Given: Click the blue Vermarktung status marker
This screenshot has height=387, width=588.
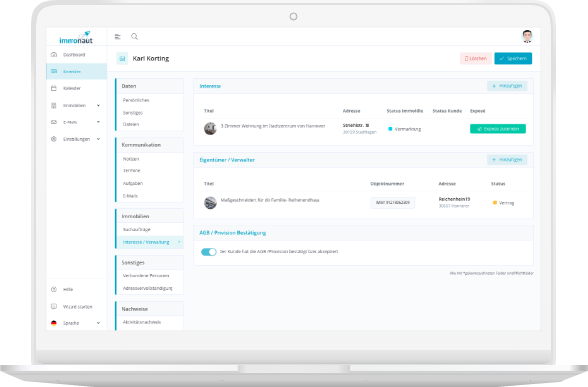Looking at the screenshot, I should coord(390,129).
